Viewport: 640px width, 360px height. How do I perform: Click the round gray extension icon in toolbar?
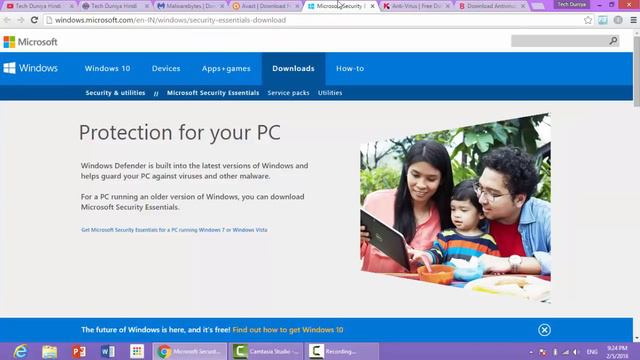[618, 20]
